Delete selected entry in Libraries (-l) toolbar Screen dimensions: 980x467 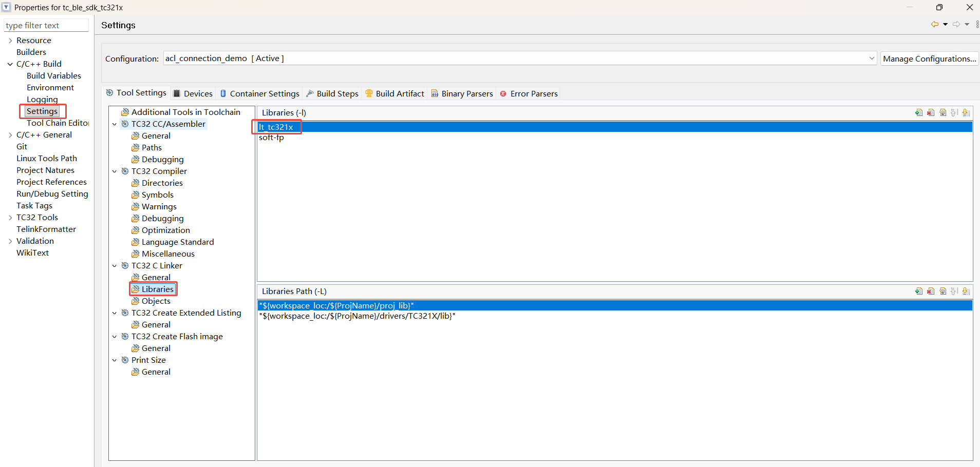(931, 112)
